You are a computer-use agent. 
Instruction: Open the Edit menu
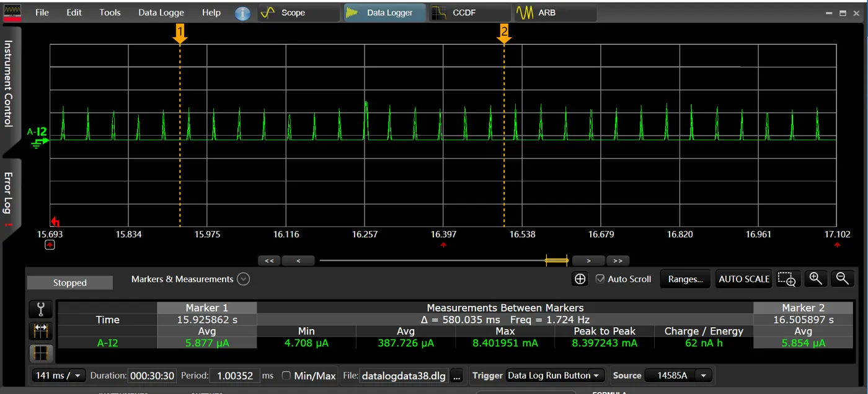coord(74,12)
